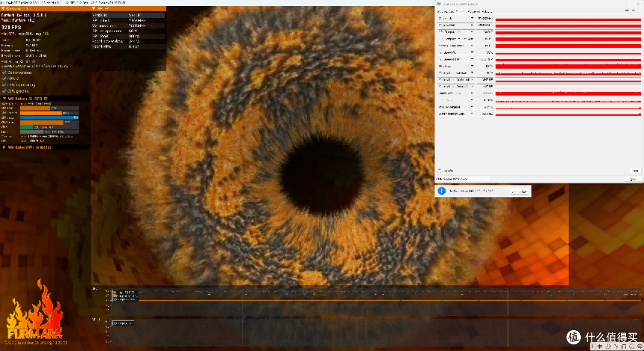
Task: Click the GPU temperature row in FurMark GPU-Z panel
Action: coord(128,31)
